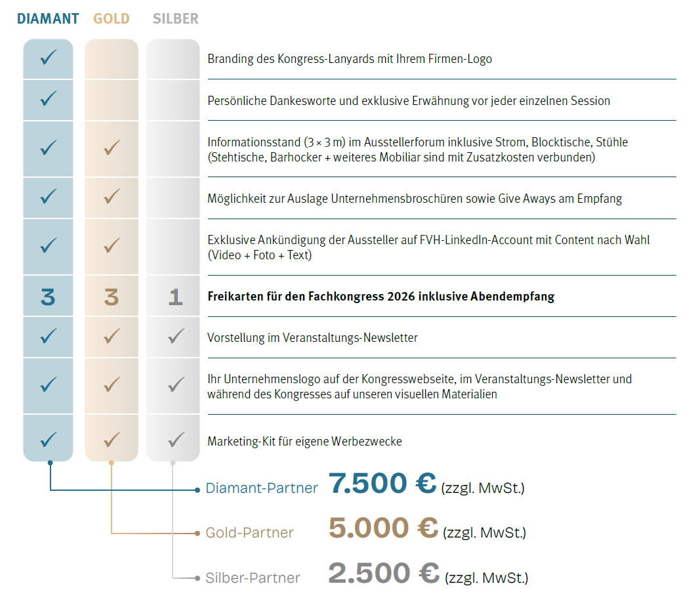Click the Gold checkmark for Unternehmensbroschüren row
This screenshot has height=607, width=700.
point(112,196)
